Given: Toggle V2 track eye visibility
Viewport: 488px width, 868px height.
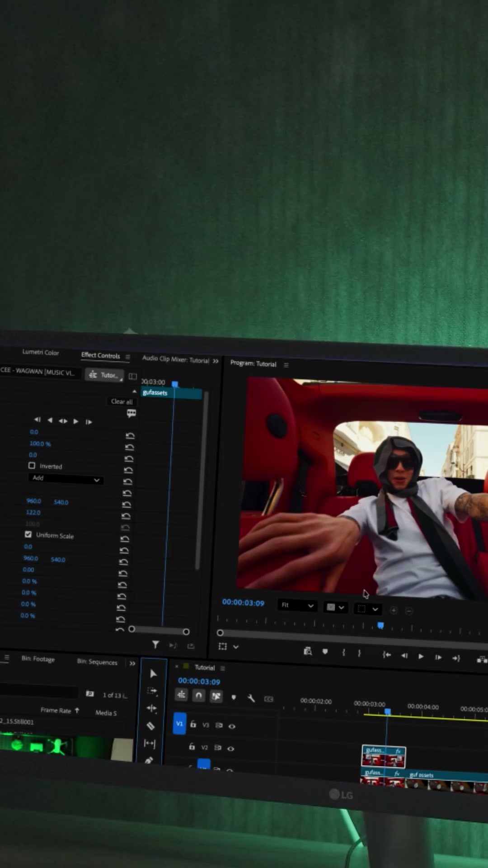Looking at the screenshot, I should [x=230, y=748].
